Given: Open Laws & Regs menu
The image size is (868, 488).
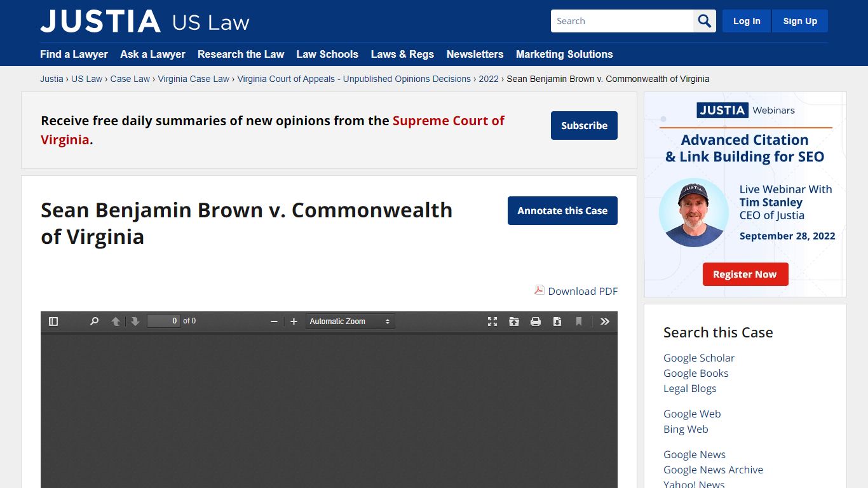Looking at the screenshot, I should pyautogui.click(x=402, y=54).
